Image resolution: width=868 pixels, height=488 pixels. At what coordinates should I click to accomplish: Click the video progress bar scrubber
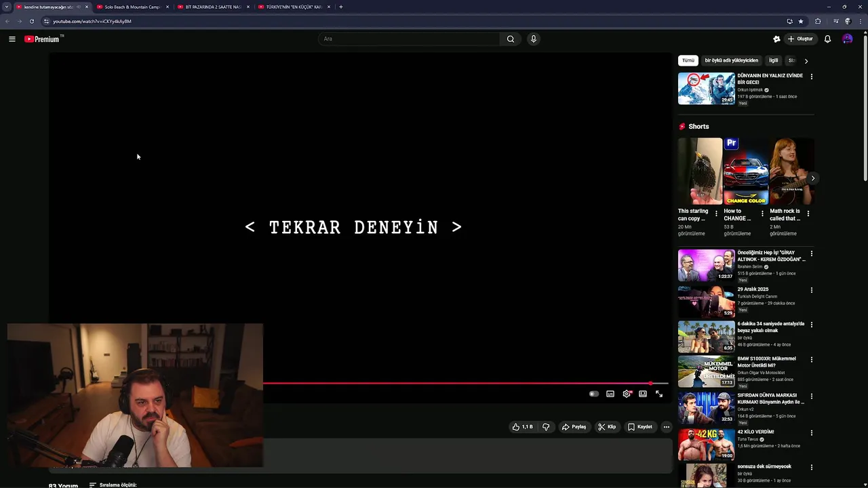[x=650, y=384]
